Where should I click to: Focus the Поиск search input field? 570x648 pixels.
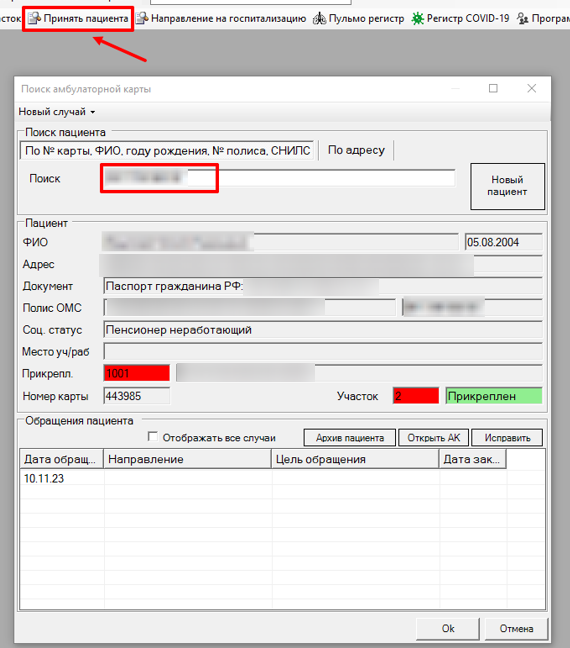tap(278, 178)
